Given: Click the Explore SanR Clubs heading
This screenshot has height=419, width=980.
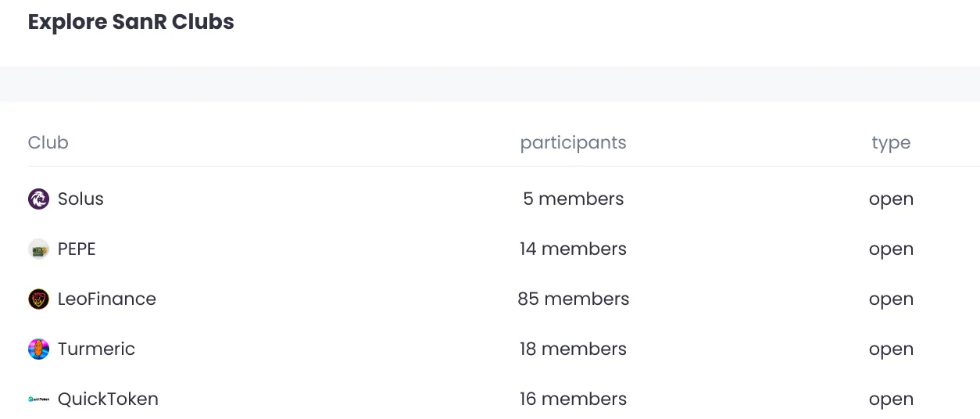Looking at the screenshot, I should tap(131, 22).
